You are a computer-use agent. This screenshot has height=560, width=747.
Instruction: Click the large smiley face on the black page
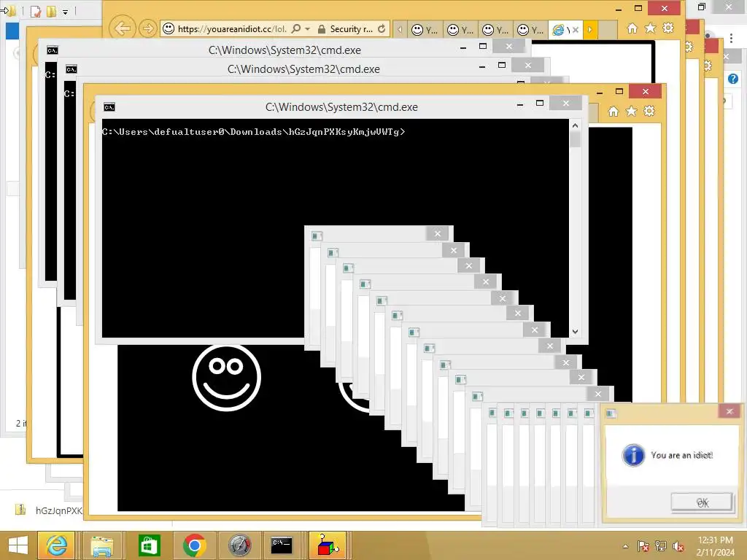(227, 377)
